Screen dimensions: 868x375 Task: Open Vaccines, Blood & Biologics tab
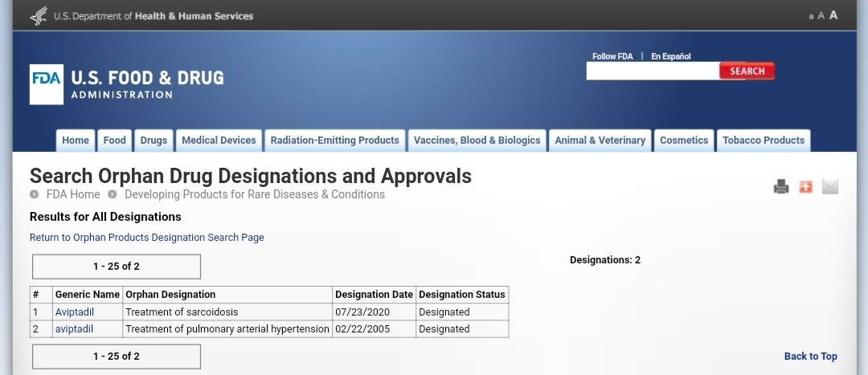tap(477, 141)
